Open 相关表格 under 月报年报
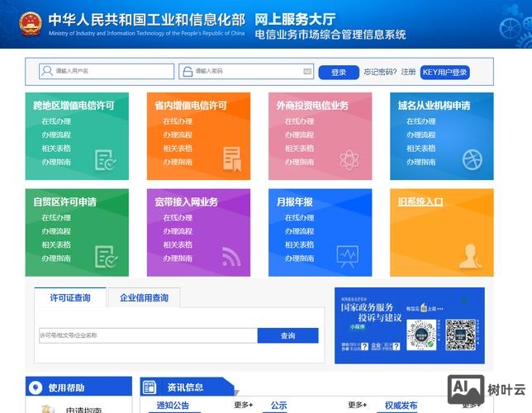The height and width of the screenshot is (413, 532). (x=300, y=244)
